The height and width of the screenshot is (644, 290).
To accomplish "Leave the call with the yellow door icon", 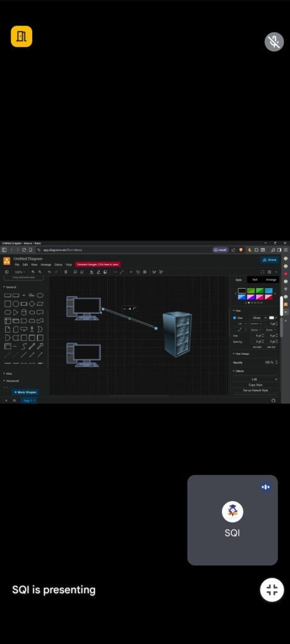I will tap(21, 36).
